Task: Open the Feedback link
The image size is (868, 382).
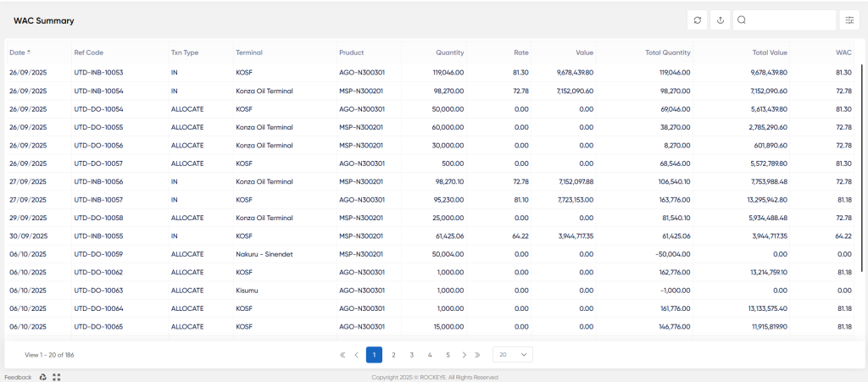Action: tap(19, 377)
